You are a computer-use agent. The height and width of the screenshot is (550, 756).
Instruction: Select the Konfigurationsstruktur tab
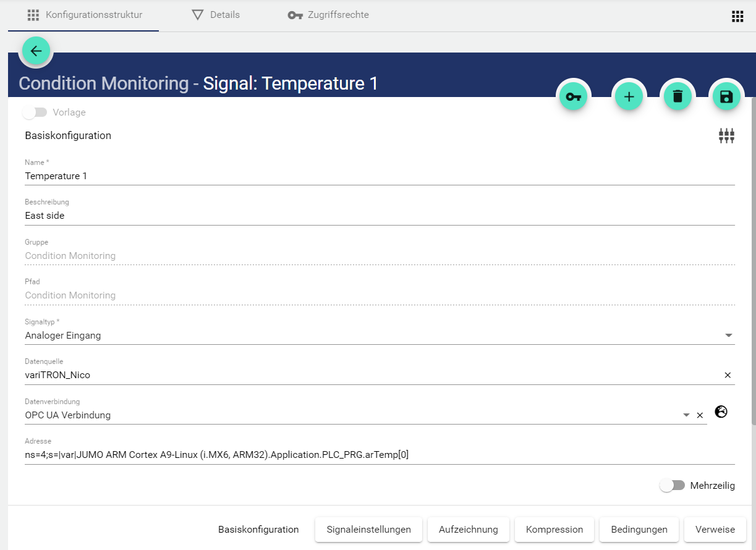tap(85, 15)
